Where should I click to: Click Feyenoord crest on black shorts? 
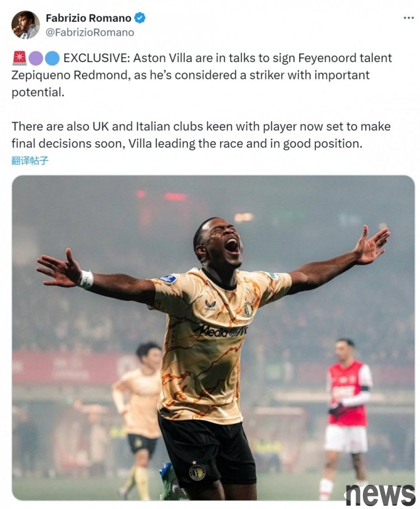(197, 473)
